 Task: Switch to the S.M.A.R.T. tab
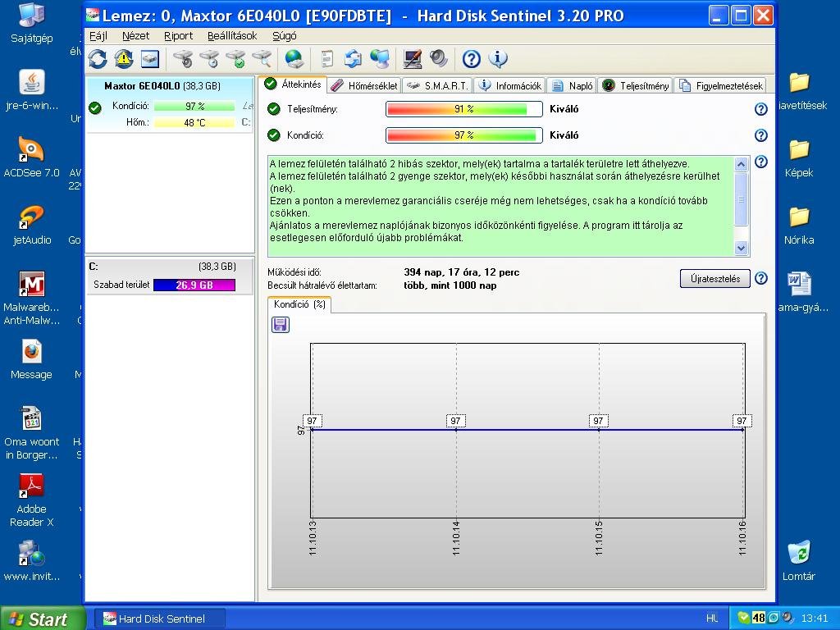(x=437, y=85)
